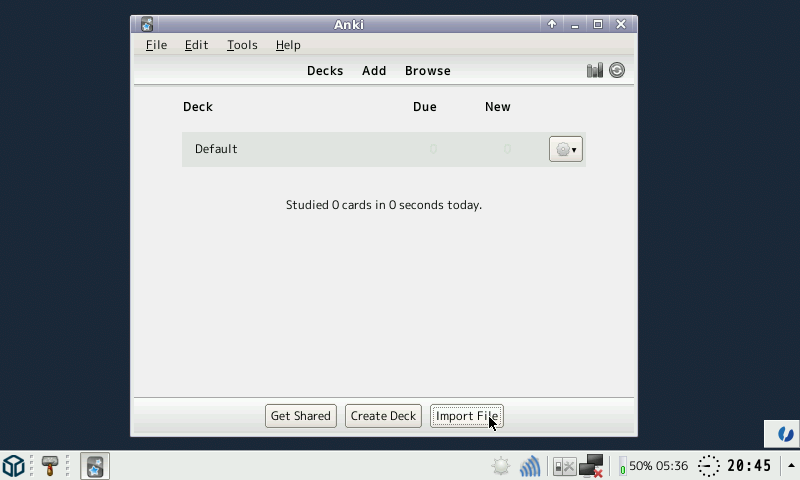Click the Due column header
Image resolution: width=800 pixels, height=480 pixels.
424,107
